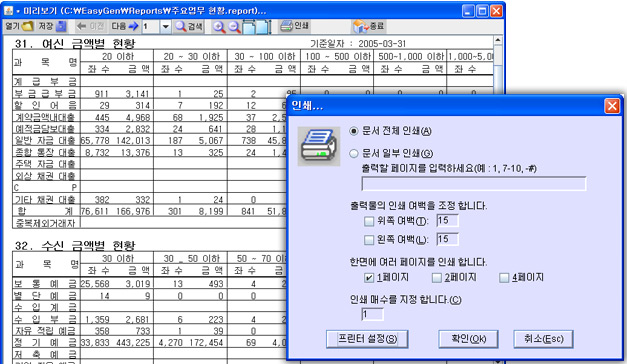Viewport: 627px width, 364px height.
Task: Expand the page number dropdown arrow
Action: [x=165, y=27]
